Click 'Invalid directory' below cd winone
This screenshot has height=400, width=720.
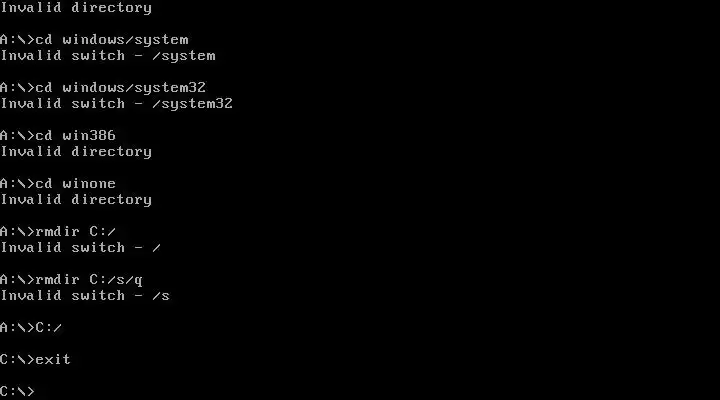point(76,199)
